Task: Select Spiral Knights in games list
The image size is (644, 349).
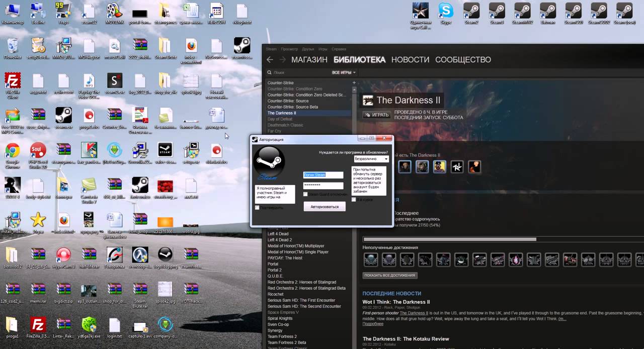Action: 280,318
